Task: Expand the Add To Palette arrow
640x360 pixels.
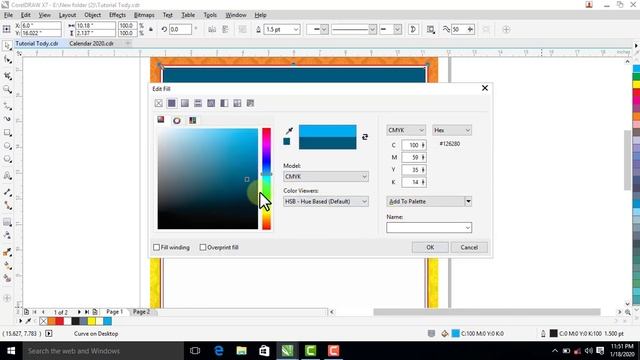Action: pos(468,202)
